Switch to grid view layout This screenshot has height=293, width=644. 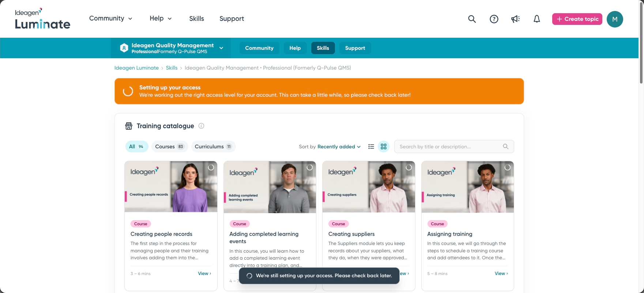coord(384,146)
